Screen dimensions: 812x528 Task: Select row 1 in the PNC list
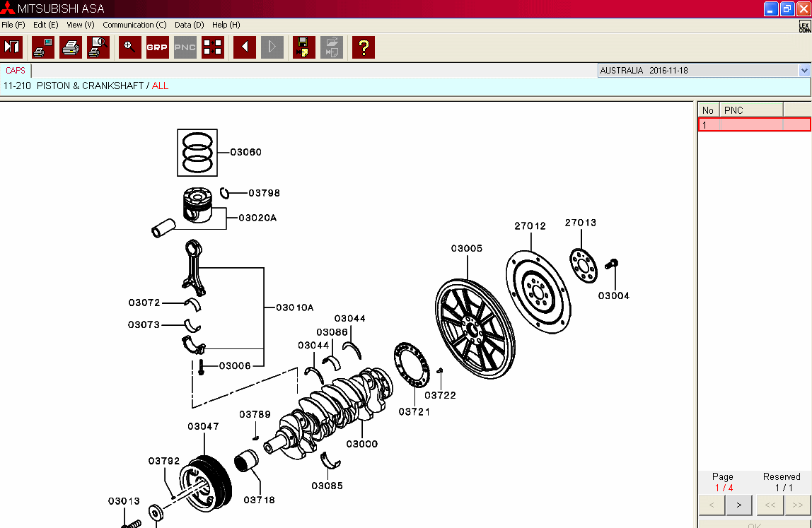(754, 125)
